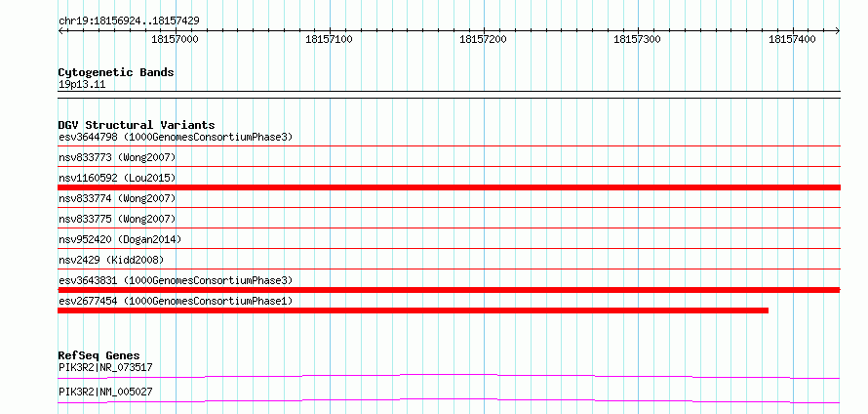Click the Cytogenetic Bands track heading
The image size is (868, 414).
point(116,72)
